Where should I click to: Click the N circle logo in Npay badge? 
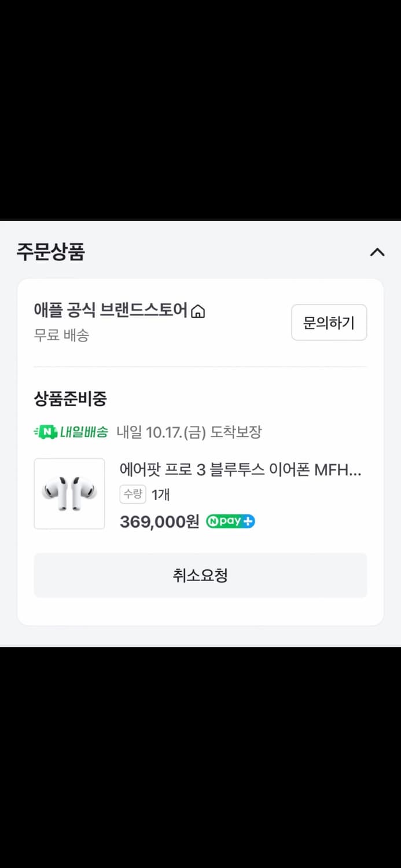coord(212,521)
